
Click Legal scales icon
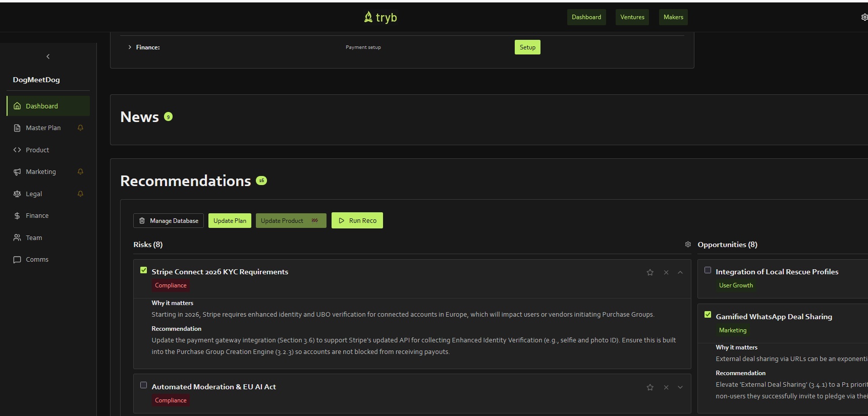[x=17, y=194]
